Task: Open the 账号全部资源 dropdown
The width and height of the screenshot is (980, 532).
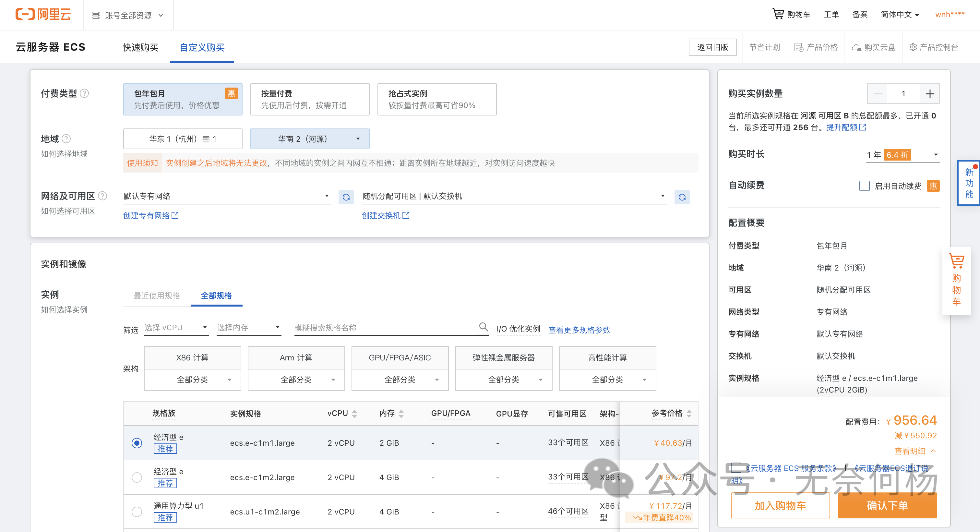Action: pyautogui.click(x=128, y=15)
